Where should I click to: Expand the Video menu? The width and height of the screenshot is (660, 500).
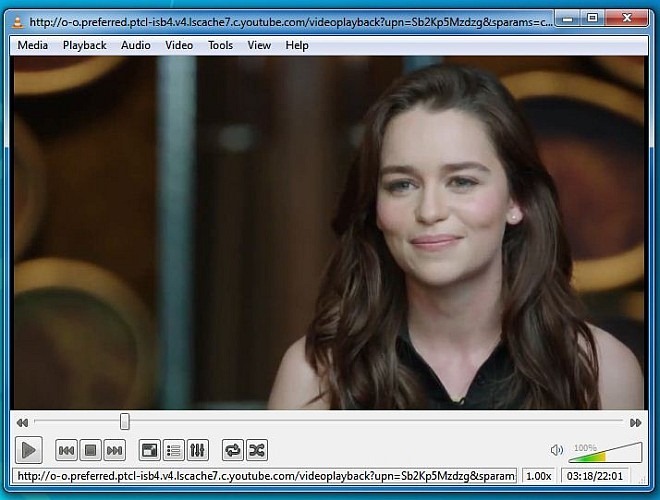[179, 45]
